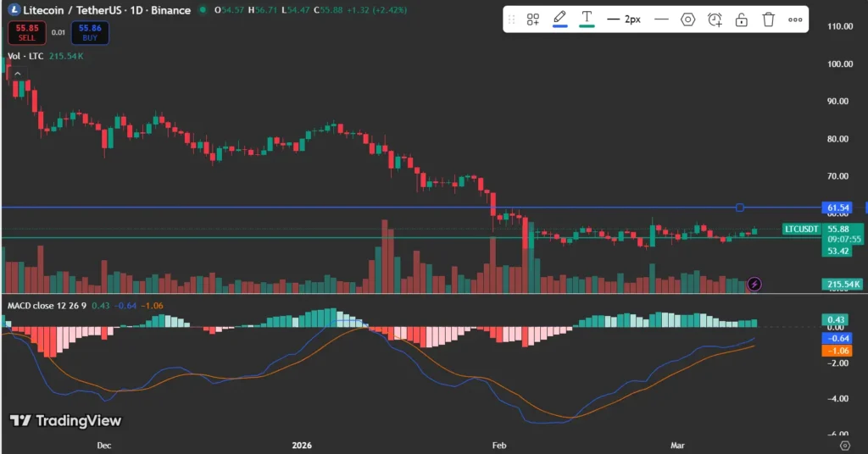The width and height of the screenshot is (868, 454).
Task: Select the Vol · LTC indicator label
Action: [25, 56]
